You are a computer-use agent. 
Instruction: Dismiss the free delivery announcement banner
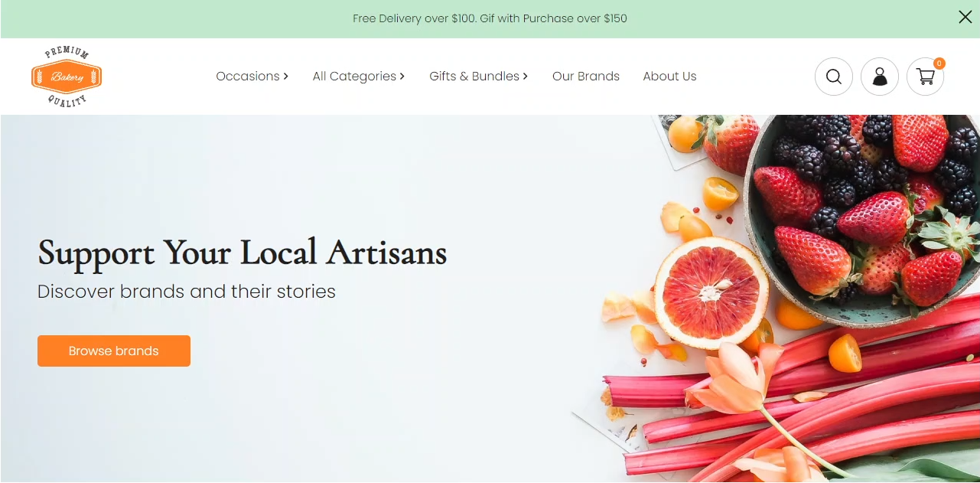(965, 18)
